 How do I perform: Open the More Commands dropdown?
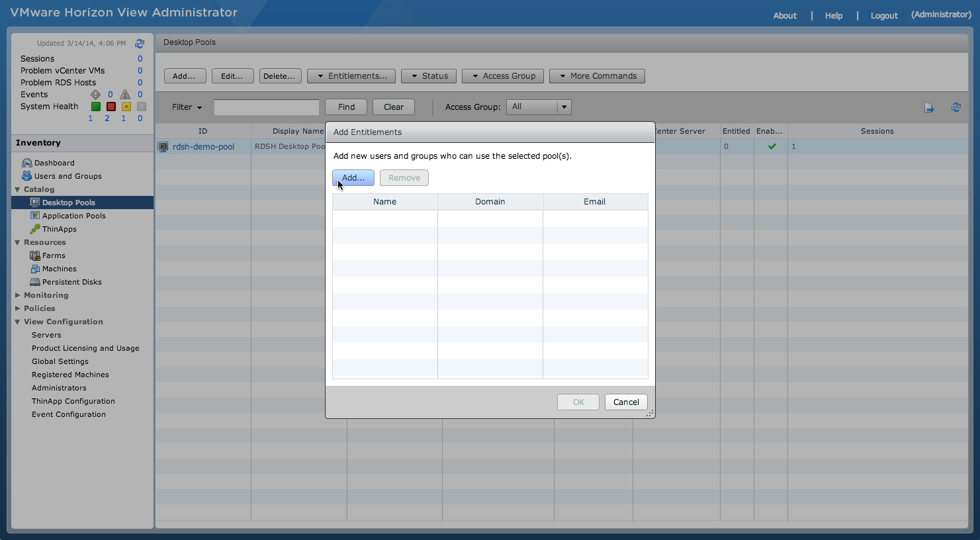[596, 75]
